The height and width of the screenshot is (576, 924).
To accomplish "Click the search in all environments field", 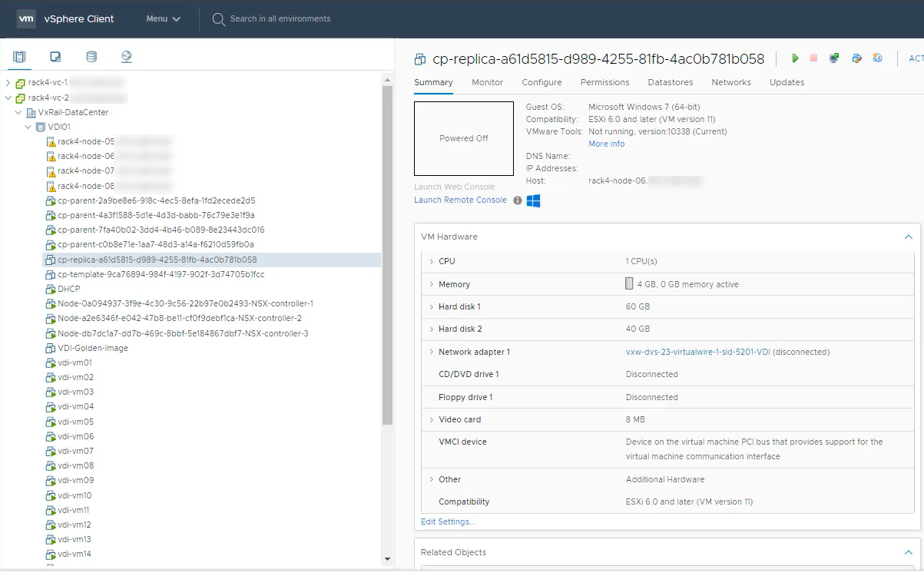I will (x=280, y=18).
